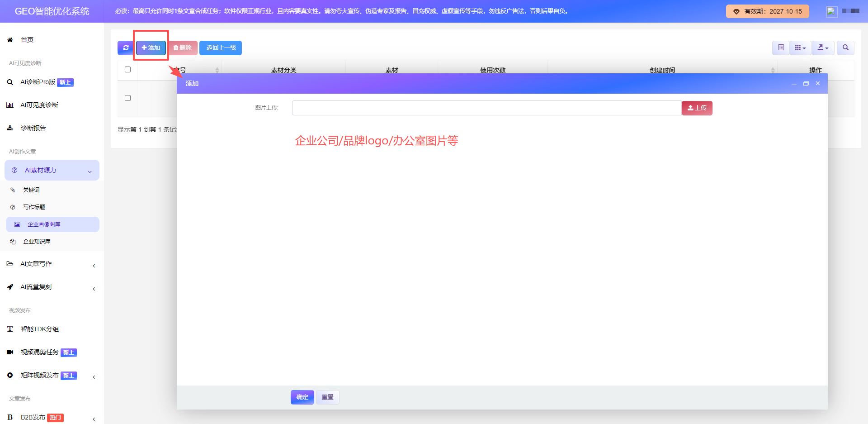Open the export data dropdown
Viewport: 868px width, 424px height.
[823, 48]
